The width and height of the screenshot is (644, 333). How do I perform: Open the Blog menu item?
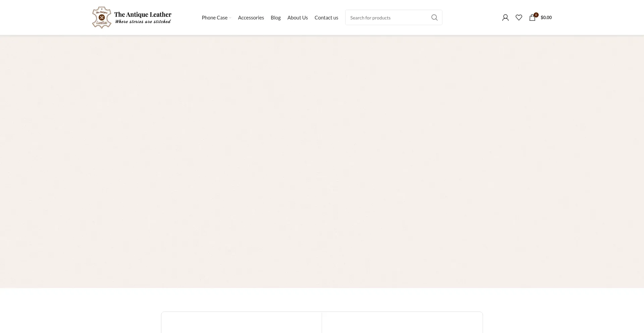click(x=275, y=17)
